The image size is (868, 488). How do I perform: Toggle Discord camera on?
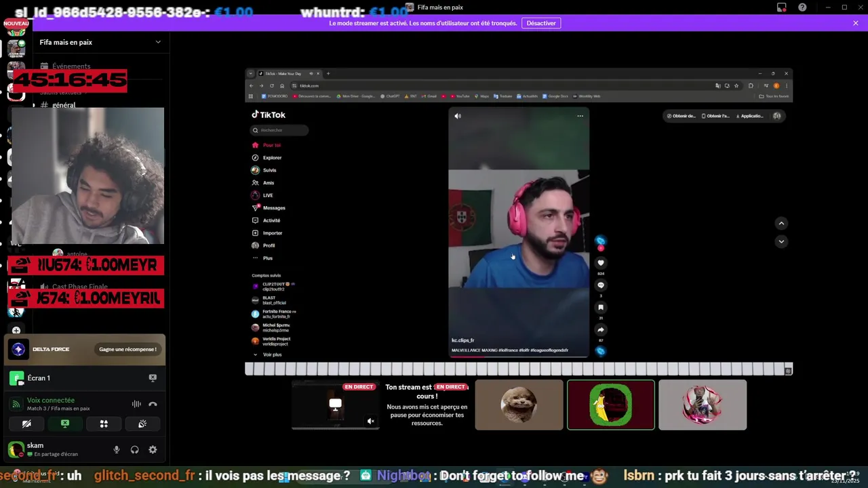[x=26, y=424]
